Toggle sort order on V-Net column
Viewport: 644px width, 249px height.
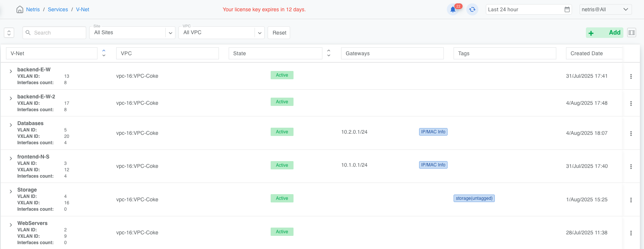click(x=104, y=53)
